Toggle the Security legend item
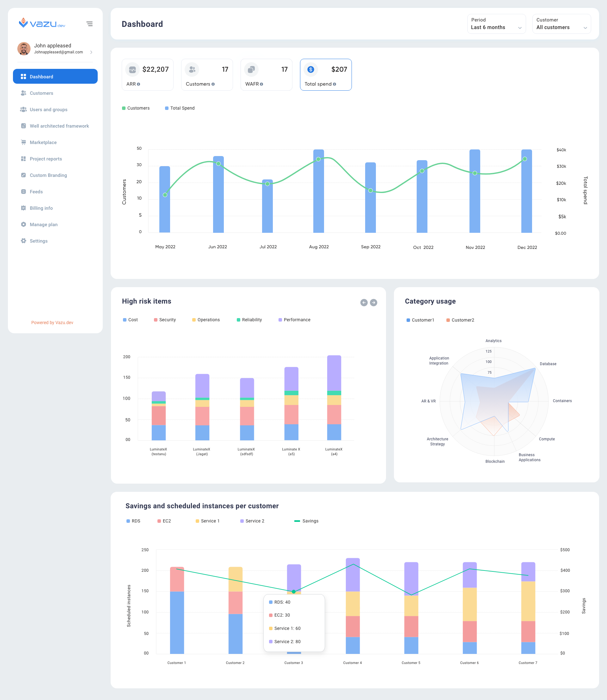The width and height of the screenshot is (607, 700). click(165, 320)
